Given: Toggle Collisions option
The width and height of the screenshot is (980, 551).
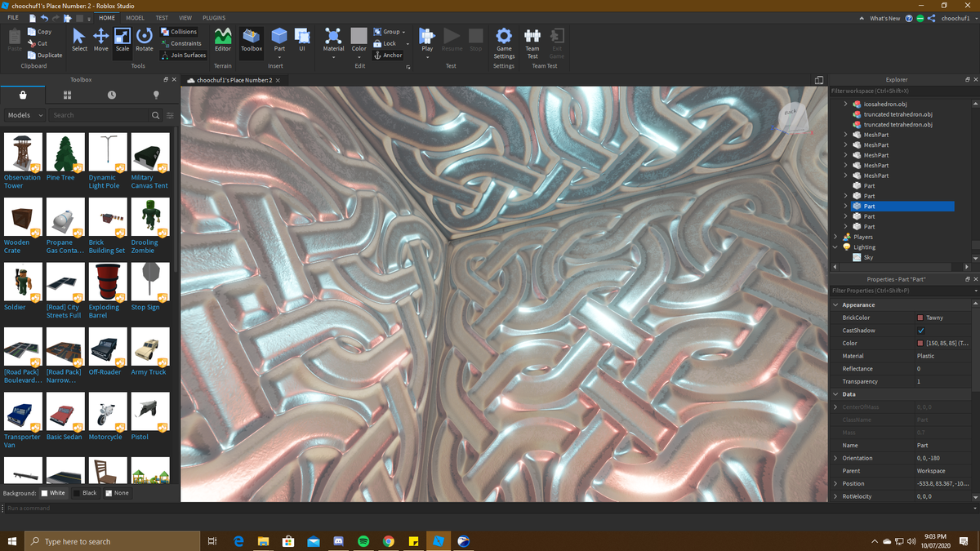Looking at the screenshot, I should click(179, 32).
